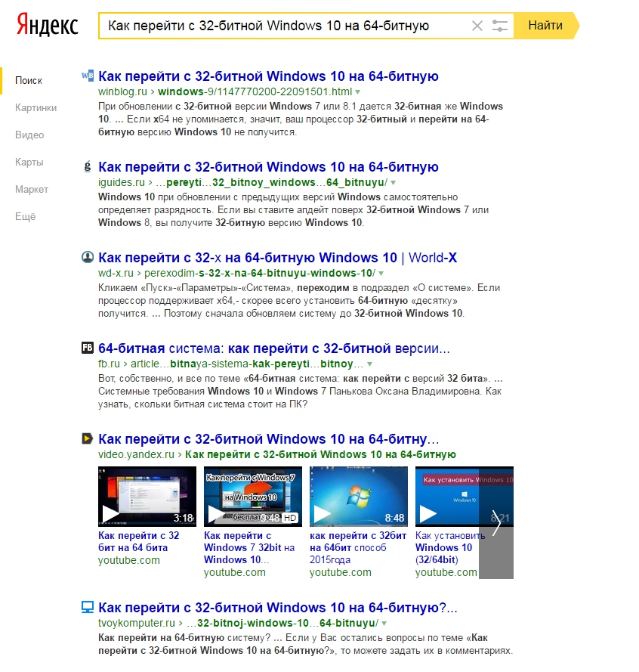Click iguides.ru result favicon

pyautogui.click(x=88, y=167)
